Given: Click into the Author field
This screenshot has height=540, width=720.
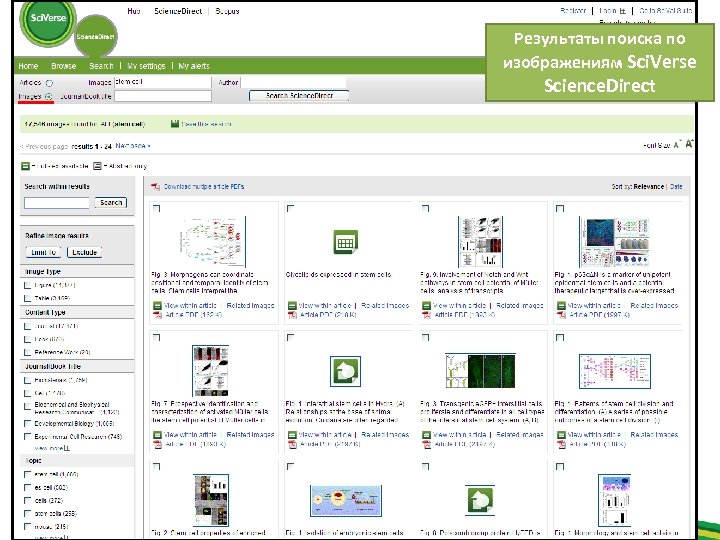Looking at the screenshot, I should pyautogui.click(x=293, y=82).
